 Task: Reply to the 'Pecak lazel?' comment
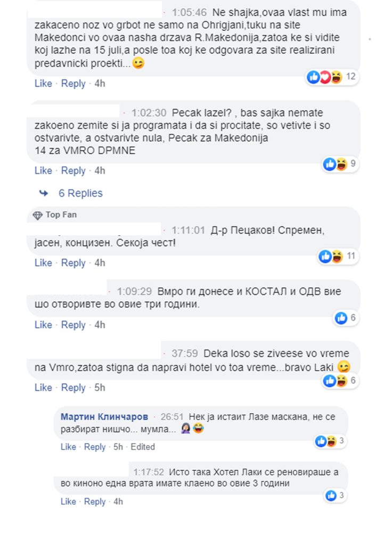coord(73,171)
